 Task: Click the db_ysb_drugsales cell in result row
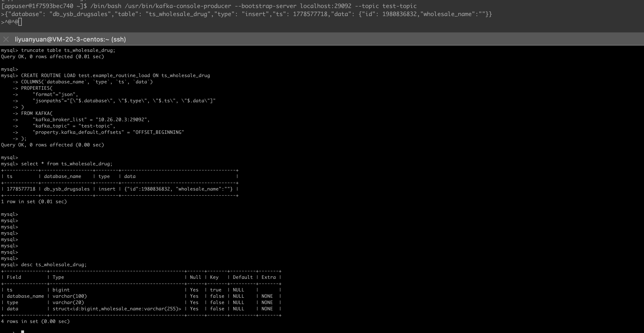tap(67, 189)
